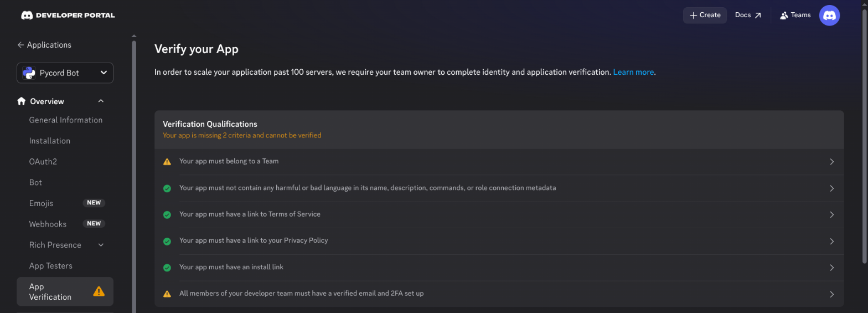Expand the verified email and 2FA chevron
868x313 pixels.
click(831, 294)
